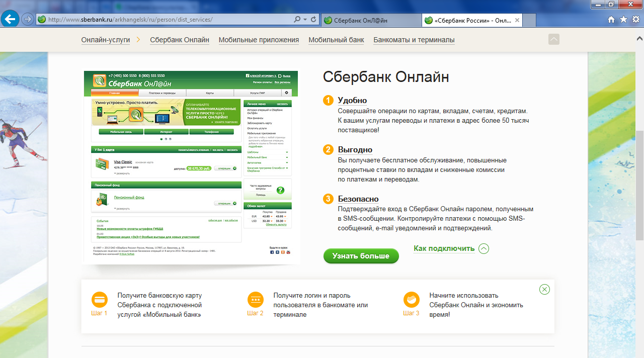Open Favorites via the star icon
The image size is (644, 358).
point(623,20)
